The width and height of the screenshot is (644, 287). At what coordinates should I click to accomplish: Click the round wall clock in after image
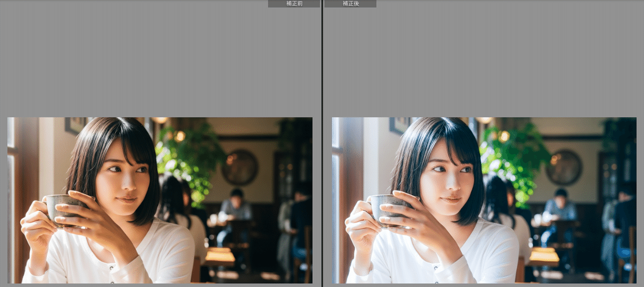tap(564, 167)
